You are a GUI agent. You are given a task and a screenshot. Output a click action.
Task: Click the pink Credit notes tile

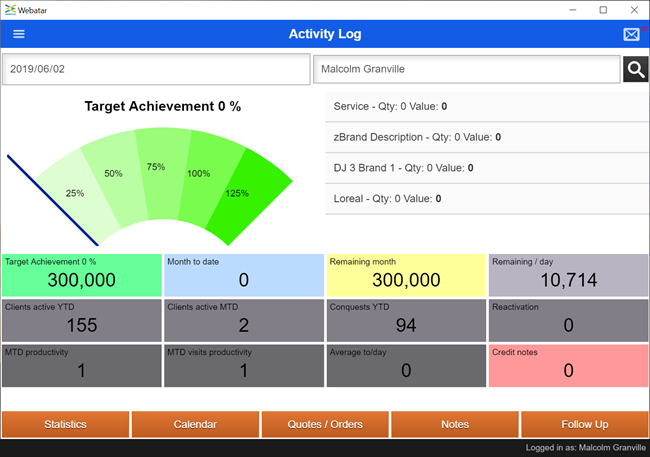click(568, 365)
